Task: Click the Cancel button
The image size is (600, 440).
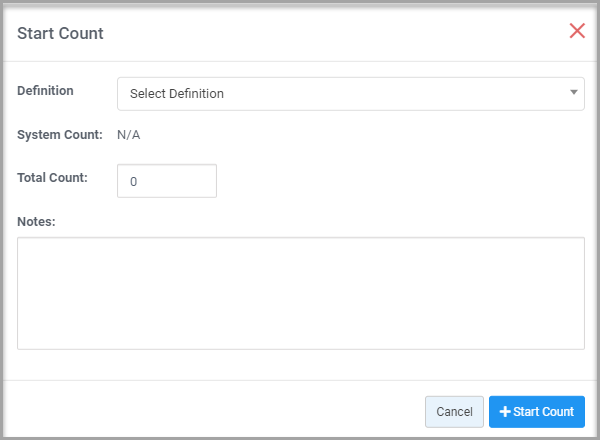Action: 454,412
